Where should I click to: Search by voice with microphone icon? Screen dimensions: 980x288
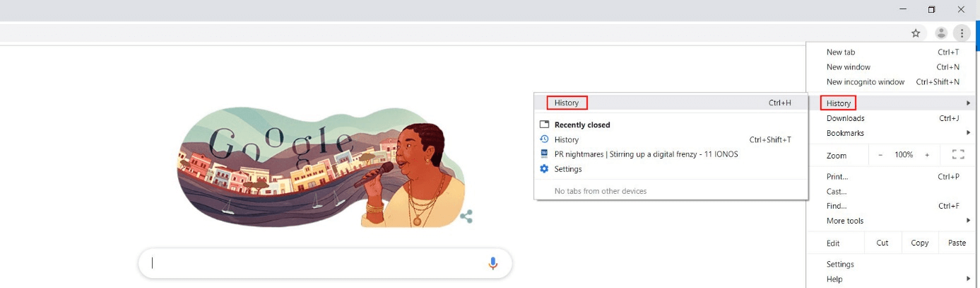(x=492, y=263)
